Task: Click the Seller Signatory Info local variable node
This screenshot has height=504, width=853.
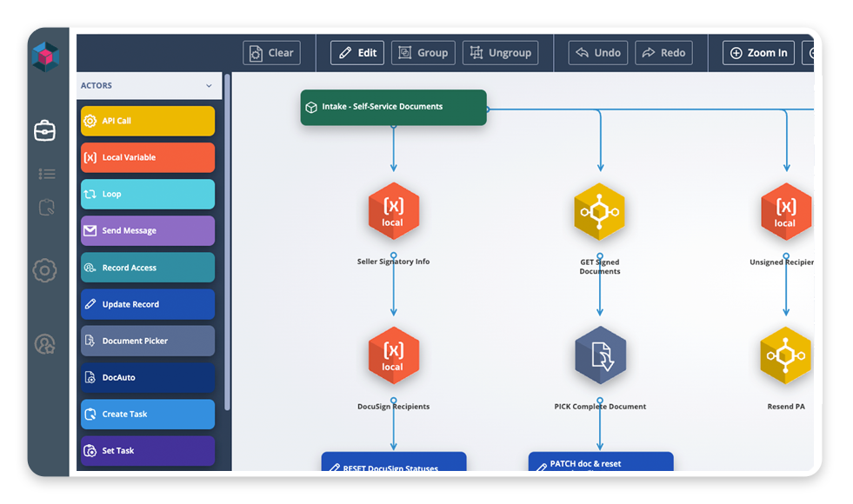Action: [393, 211]
